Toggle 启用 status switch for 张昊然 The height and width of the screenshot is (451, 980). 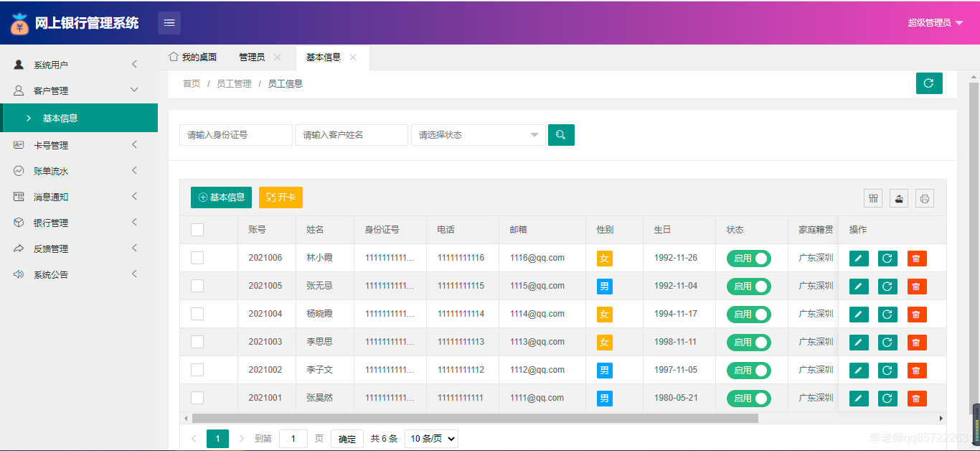pos(749,399)
